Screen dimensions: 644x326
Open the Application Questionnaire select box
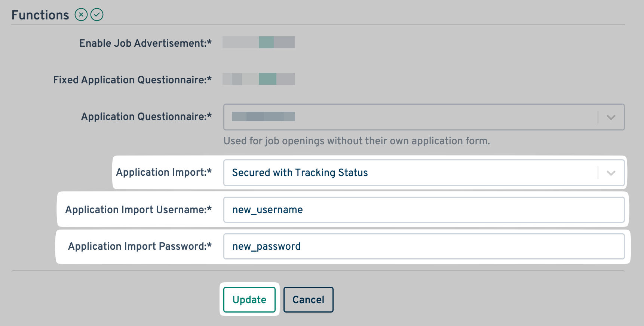411,117
